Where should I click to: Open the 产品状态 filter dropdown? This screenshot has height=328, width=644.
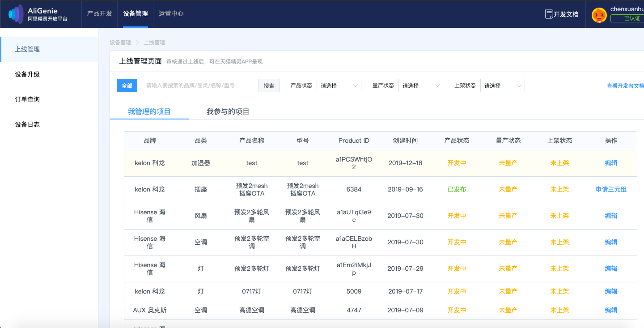pyautogui.click(x=339, y=85)
